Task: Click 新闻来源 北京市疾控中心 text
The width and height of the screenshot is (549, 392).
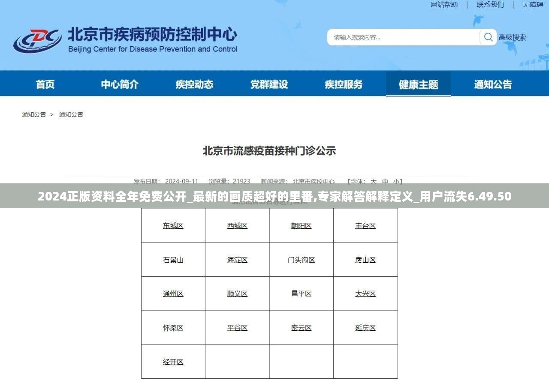Action: (x=298, y=181)
